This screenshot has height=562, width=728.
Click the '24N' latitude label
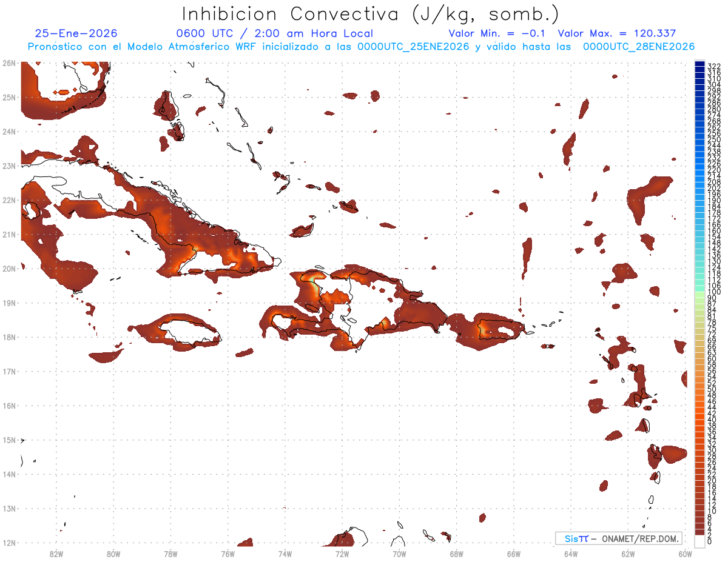[x=8, y=132]
